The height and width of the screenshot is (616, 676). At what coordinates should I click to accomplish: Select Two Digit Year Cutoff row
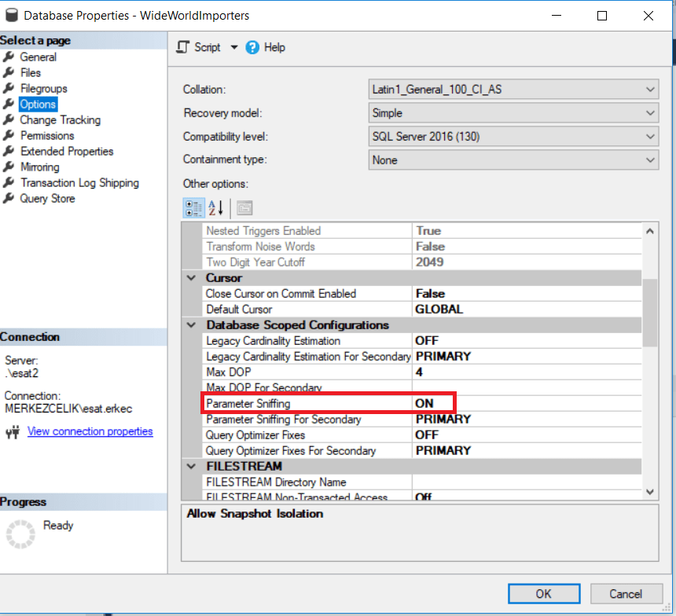[x=421, y=262]
